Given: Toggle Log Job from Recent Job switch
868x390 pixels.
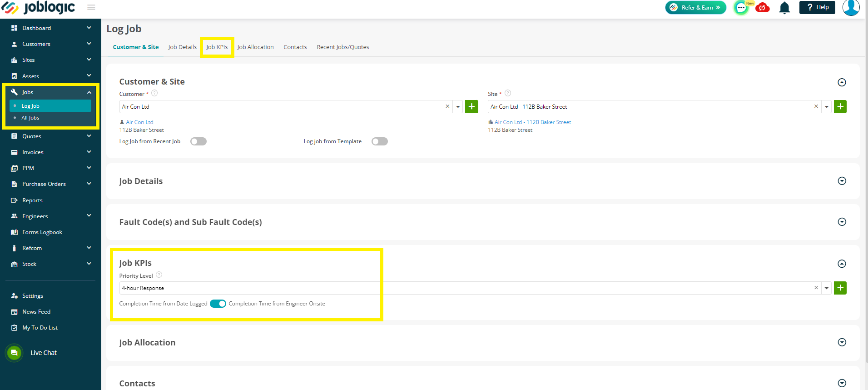Looking at the screenshot, I should tap(198, 141).
